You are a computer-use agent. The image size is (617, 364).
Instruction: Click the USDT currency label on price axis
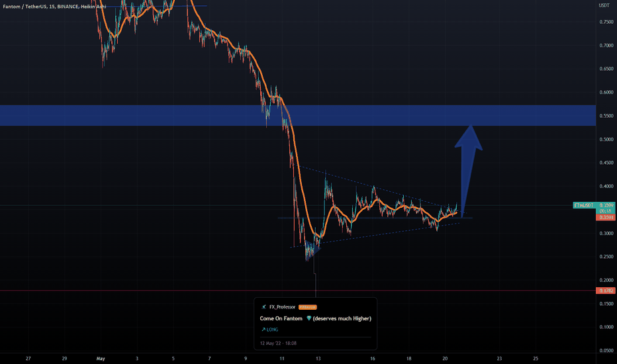[604, 5]
